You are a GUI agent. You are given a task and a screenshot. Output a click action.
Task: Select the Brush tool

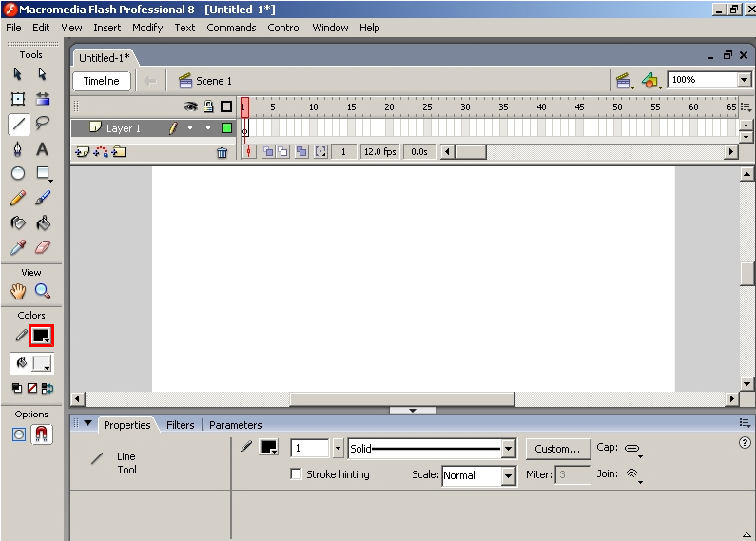(x=43, y=198)
